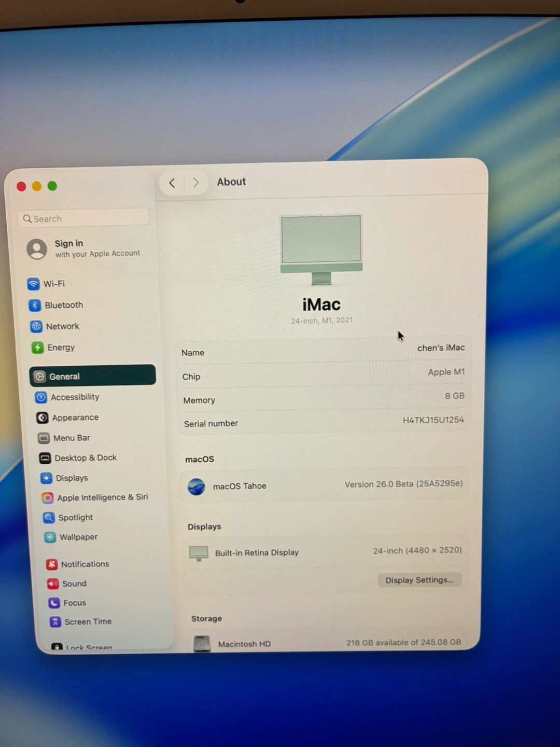This screenshot has height=747, width=560.
Task: Click the Built-in Retina Display icon
Action: point(199,554)
